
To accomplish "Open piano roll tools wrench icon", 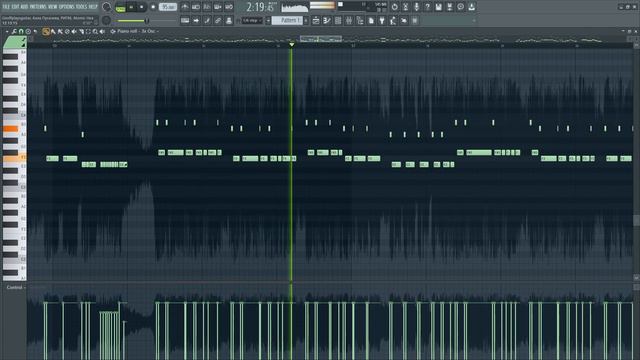I will [14, 31].
